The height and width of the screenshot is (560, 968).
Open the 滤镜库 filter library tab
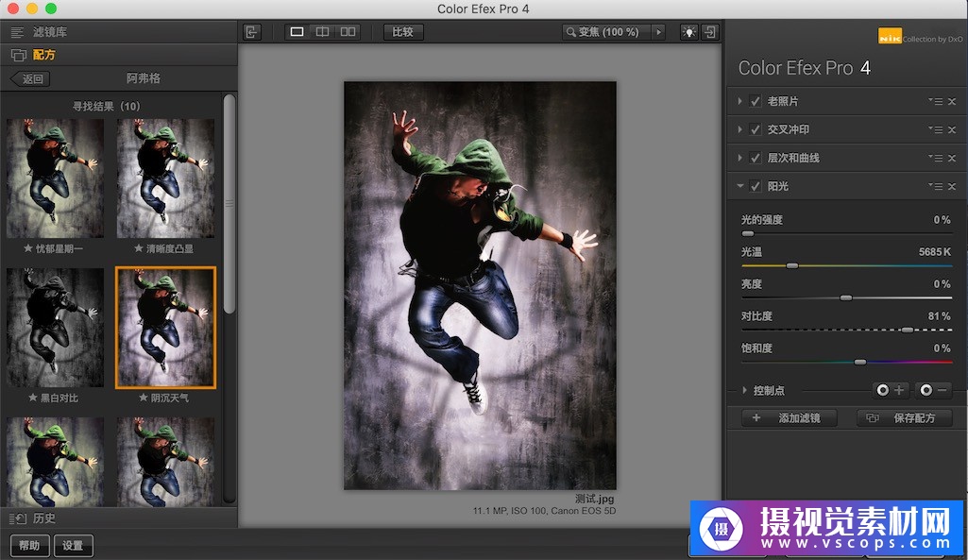50,32
